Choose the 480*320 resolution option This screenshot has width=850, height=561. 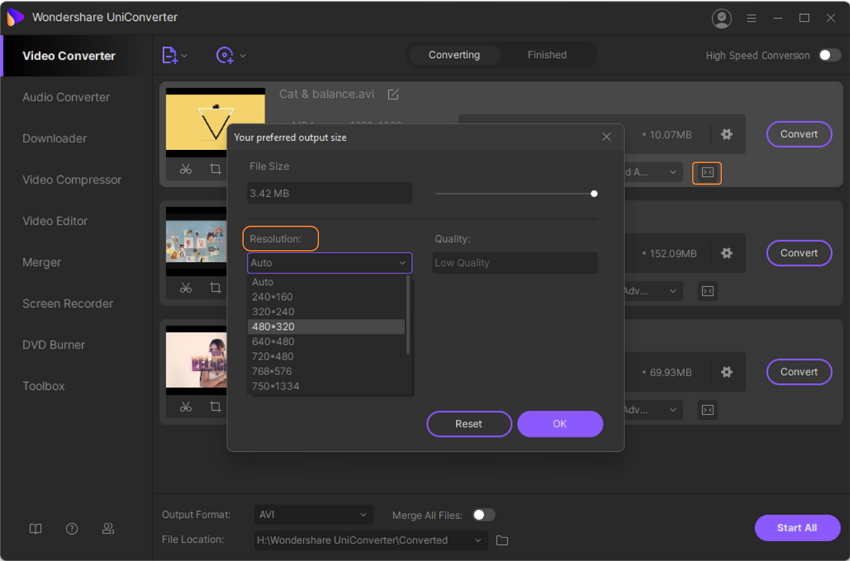tap(326, 327)
